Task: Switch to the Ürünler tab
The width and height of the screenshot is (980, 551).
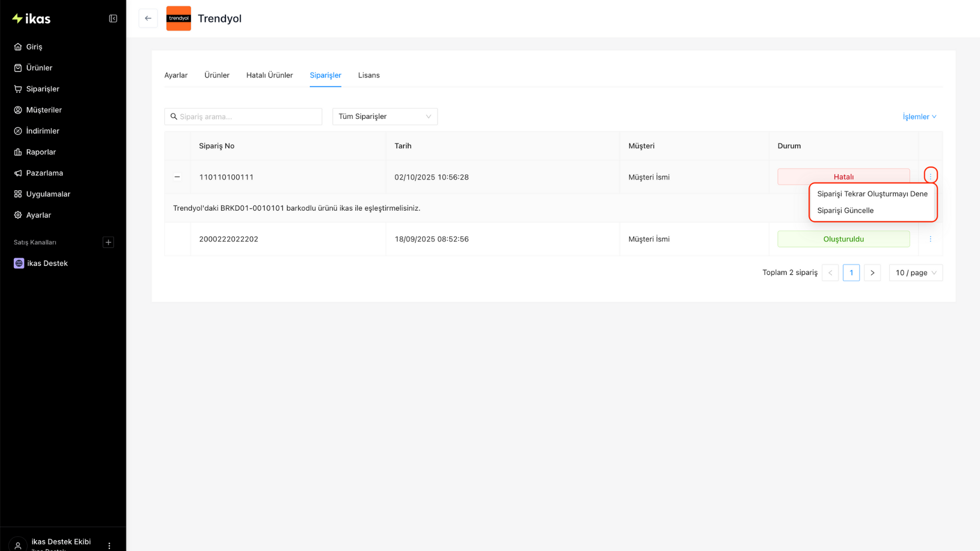Action: tap(217, 76)
